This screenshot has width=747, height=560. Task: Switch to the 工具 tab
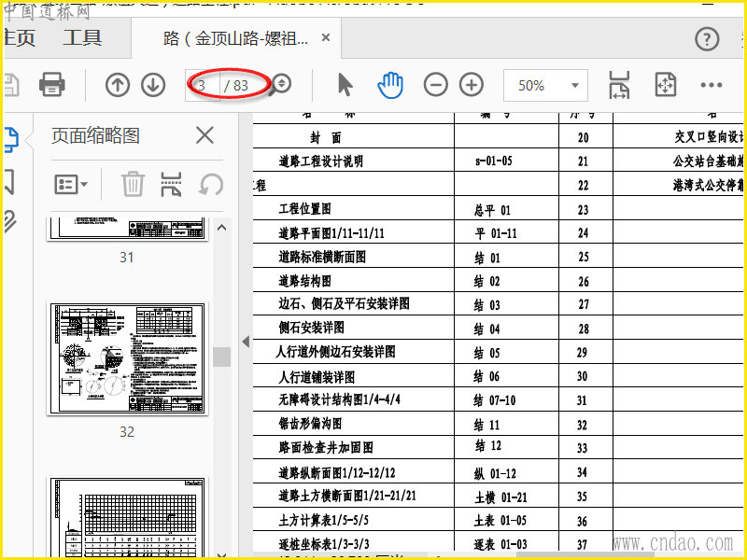click(82, 37)
